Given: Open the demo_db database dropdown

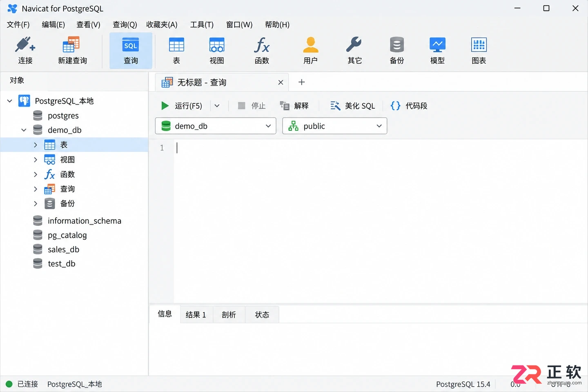Looking at the screenshot, I should [x=216, y=126].
